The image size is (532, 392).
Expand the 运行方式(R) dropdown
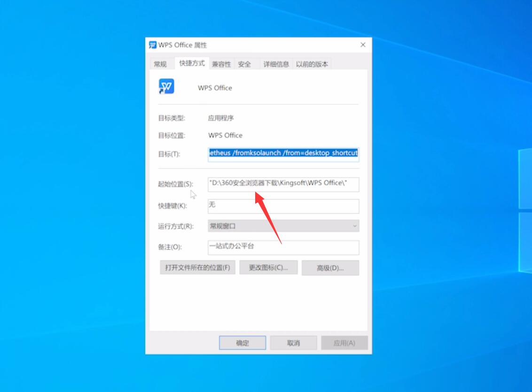click(x=283, y=226)
